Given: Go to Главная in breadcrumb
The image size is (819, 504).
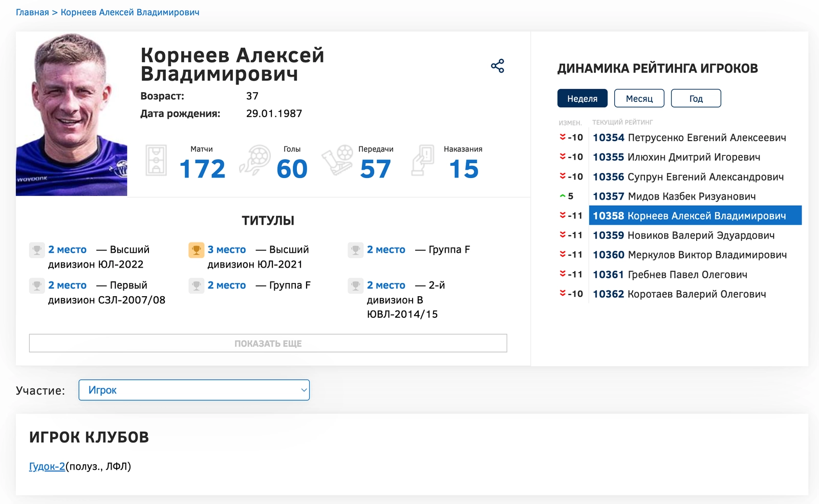Looking at the screenshot, I should [x=32, y=12].
